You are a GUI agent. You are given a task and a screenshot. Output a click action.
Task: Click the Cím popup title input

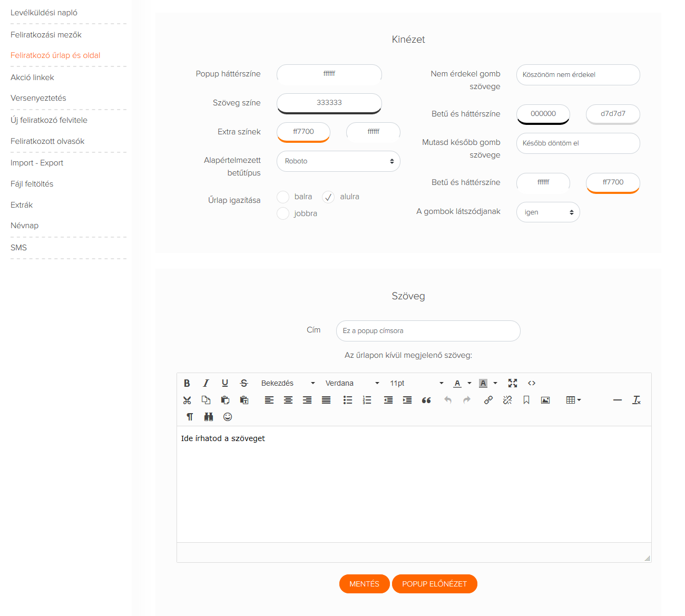pos(428,331)
